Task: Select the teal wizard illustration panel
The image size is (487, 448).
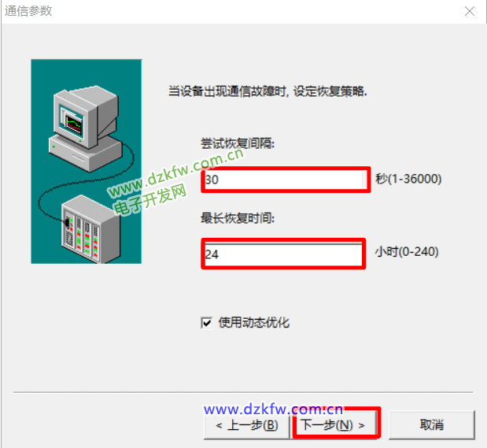Action: [87, 161]
